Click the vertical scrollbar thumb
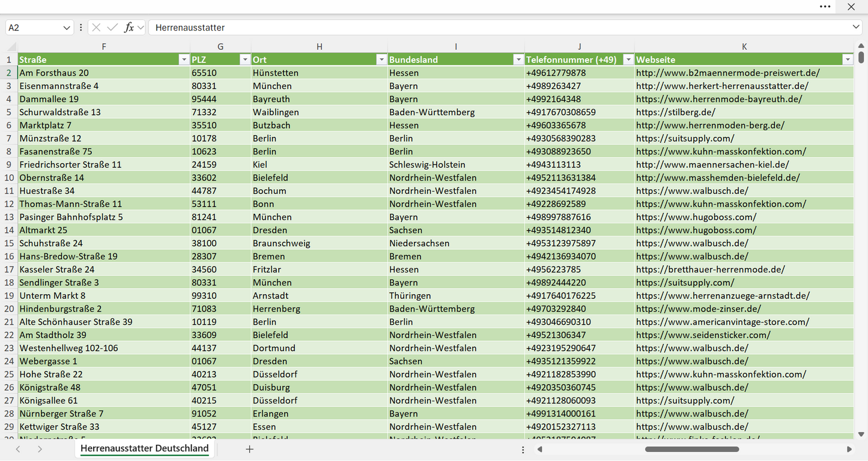This screenshot has width=868, height=461. pos(861,58)
